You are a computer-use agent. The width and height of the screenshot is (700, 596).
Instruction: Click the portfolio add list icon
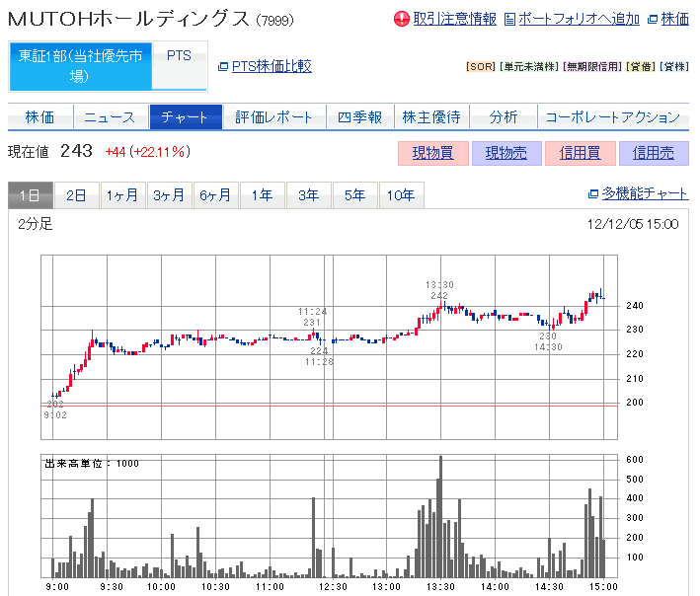click(x=509, y=19)
